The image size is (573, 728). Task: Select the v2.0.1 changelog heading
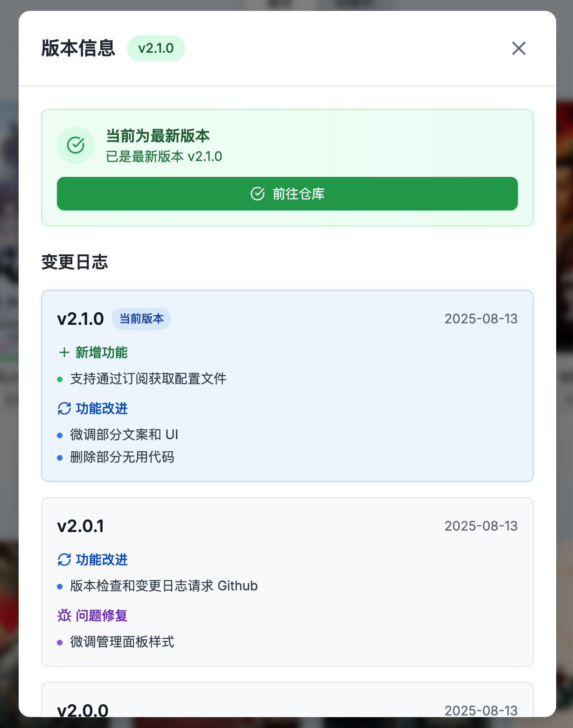(80, 526)
